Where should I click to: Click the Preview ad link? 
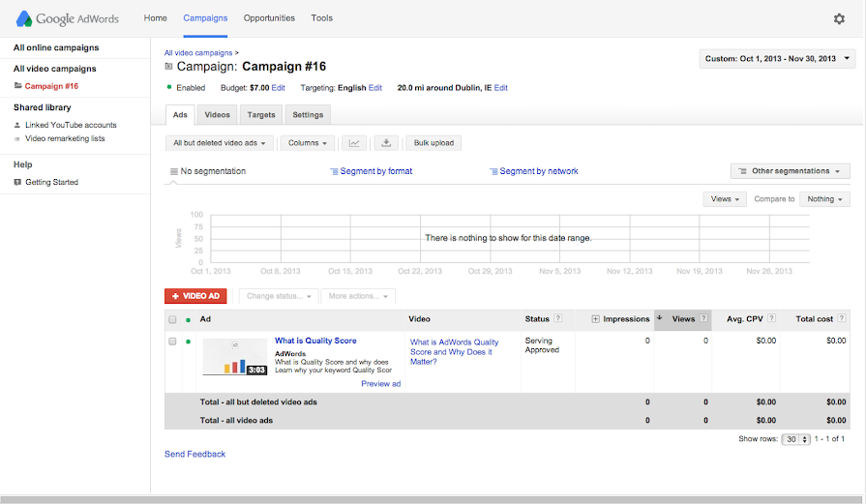[x=381, y=384]
